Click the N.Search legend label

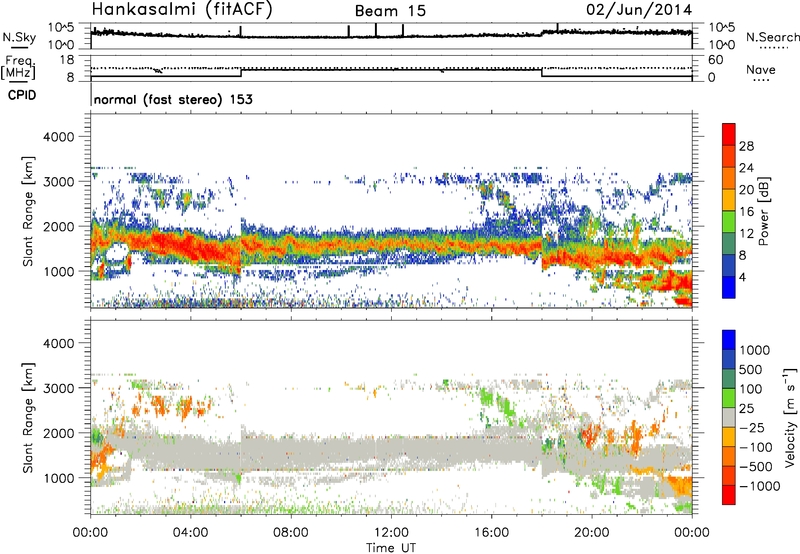(x=772, y=37)
